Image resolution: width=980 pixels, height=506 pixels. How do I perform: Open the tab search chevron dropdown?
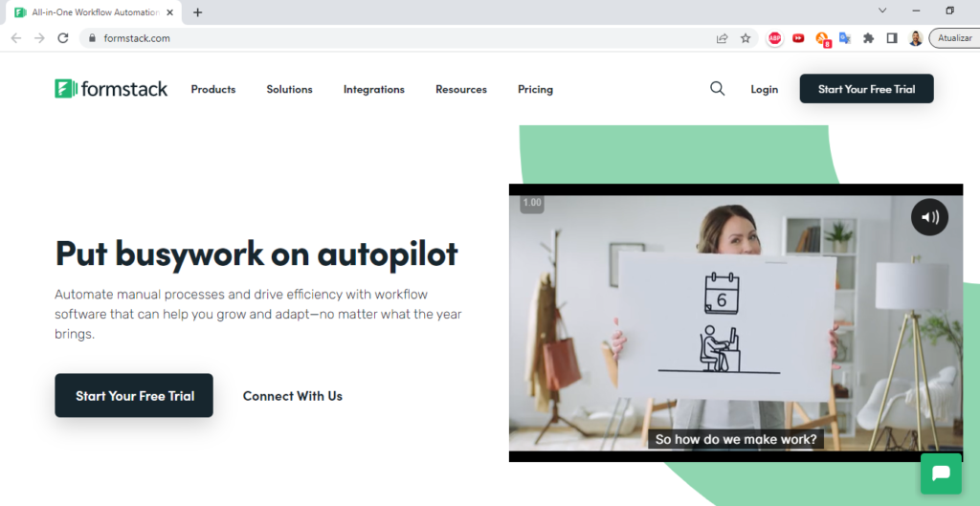coord(882,11)
